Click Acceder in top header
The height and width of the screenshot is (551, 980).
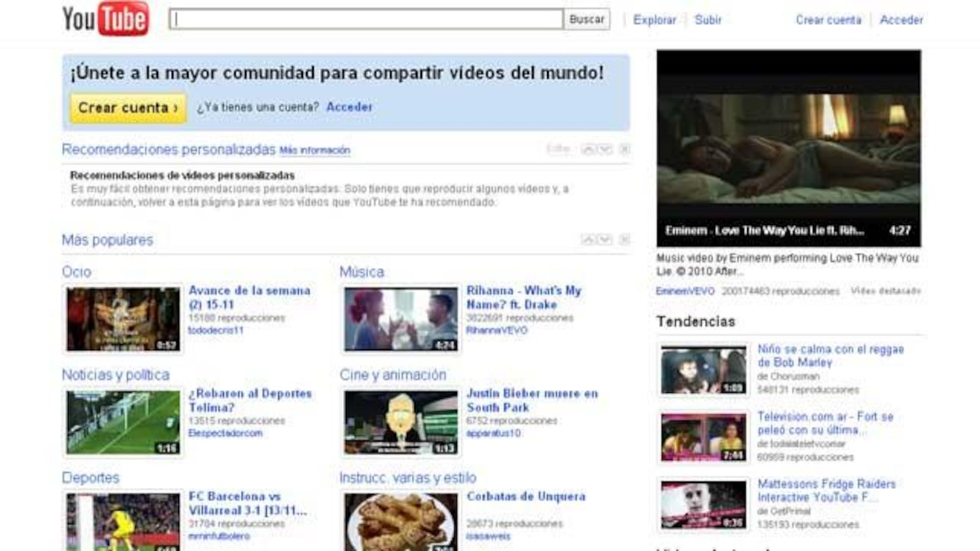[901, 20]
